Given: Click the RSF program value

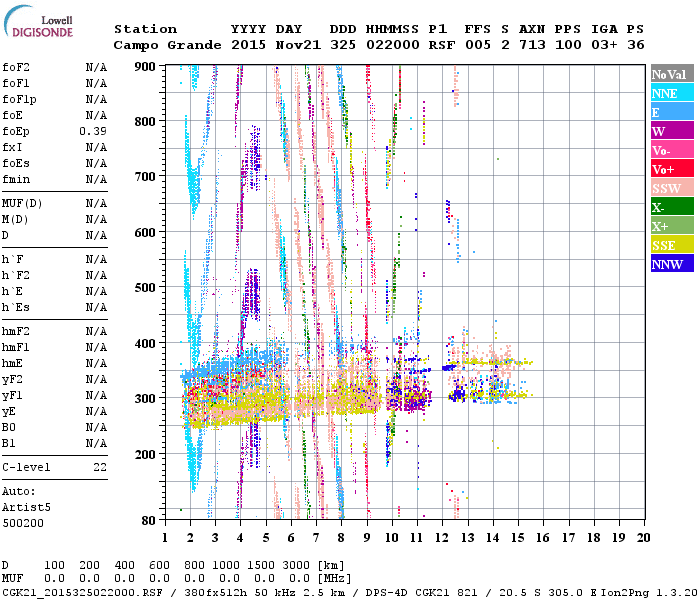Looking at the screenshot, I should click(442, 45).
